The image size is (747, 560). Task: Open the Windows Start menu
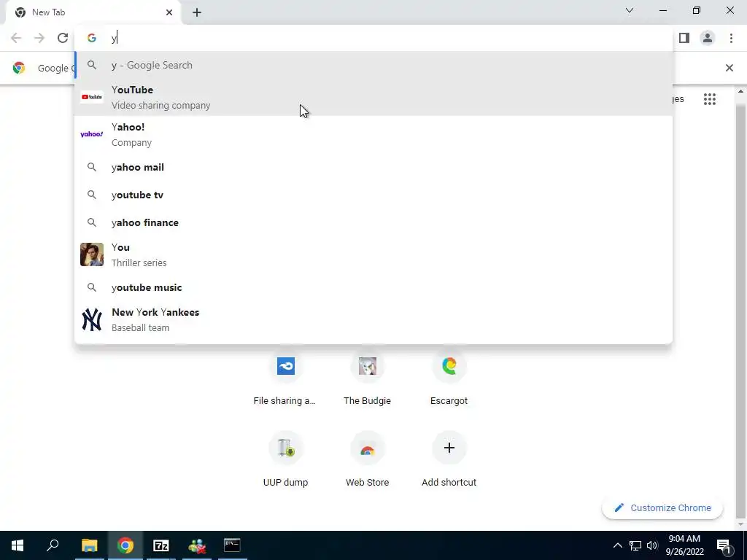18,545
